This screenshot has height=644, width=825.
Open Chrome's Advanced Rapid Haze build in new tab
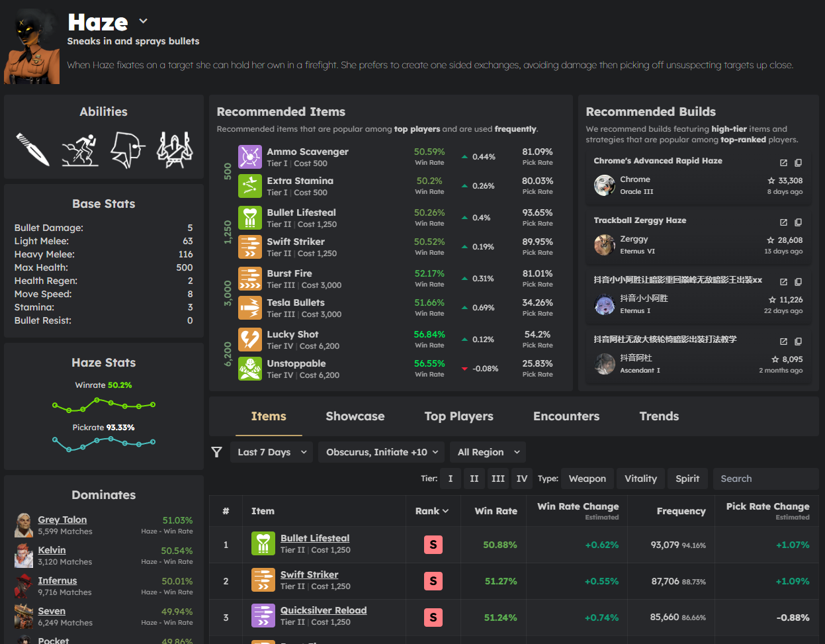(783, 162)
